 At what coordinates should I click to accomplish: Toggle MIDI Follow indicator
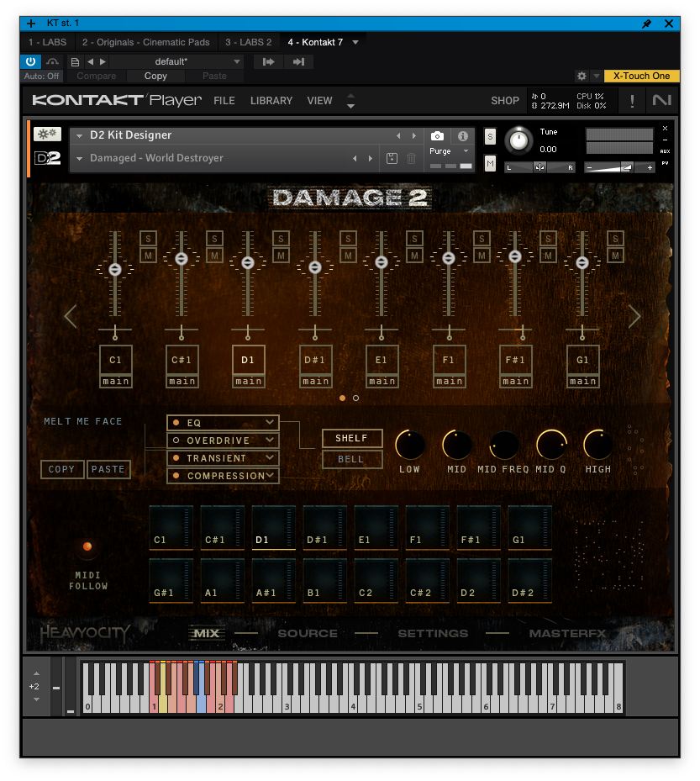tap(87, 546)
